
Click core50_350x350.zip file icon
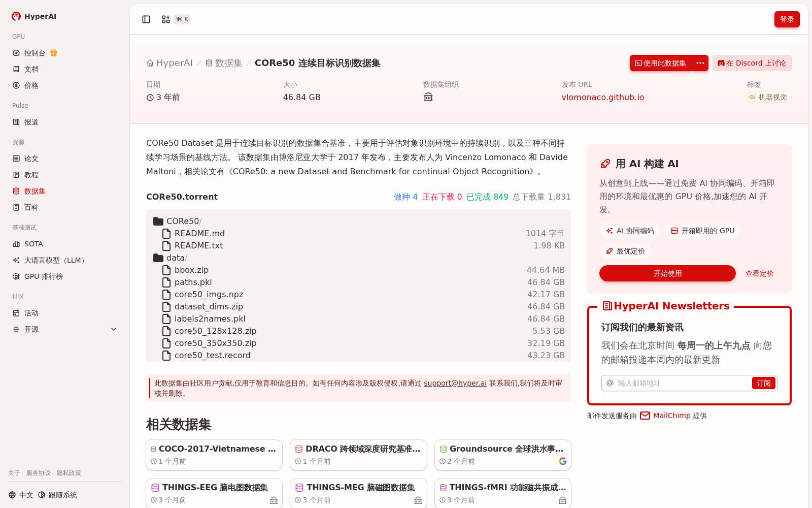click(166, 343)
